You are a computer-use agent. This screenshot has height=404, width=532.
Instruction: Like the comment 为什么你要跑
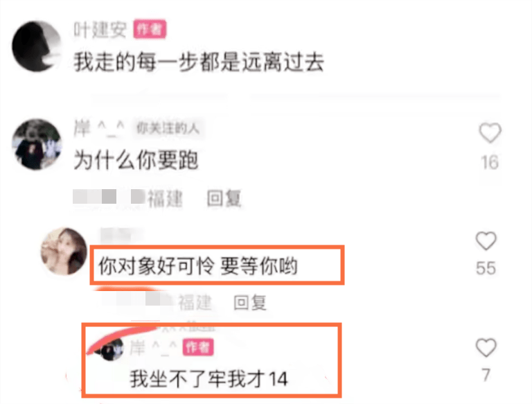pos(490,132)
